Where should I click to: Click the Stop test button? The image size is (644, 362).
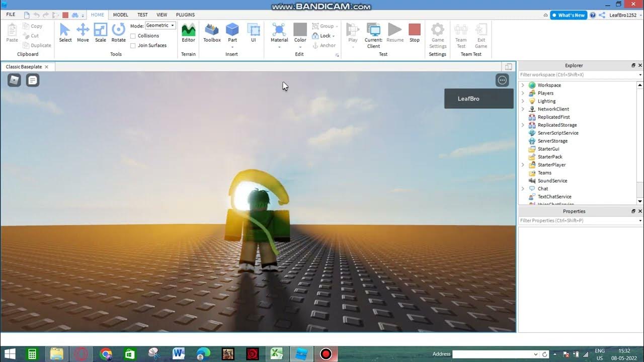pyautogui.click(x=415, y=33)
